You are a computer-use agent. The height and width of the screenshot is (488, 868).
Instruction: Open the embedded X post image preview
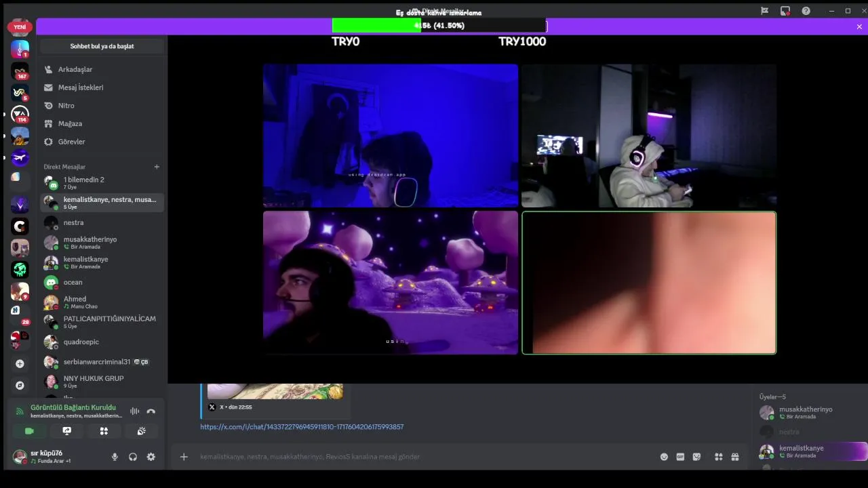pyautogui.click(x=275, y=391)
